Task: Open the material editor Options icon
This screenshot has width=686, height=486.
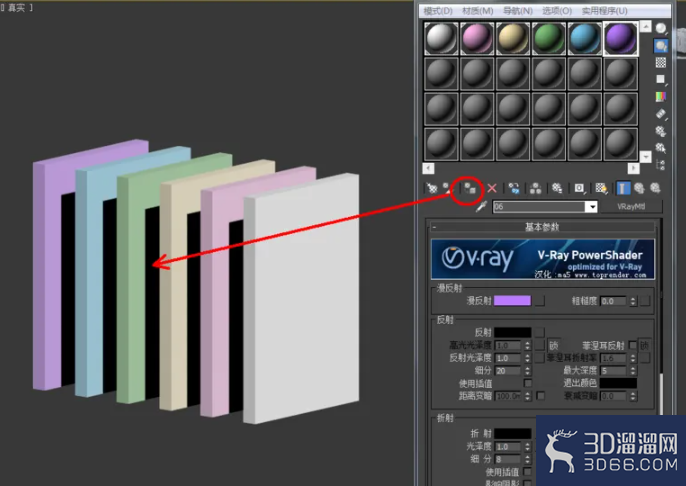Action: (661, 131)
